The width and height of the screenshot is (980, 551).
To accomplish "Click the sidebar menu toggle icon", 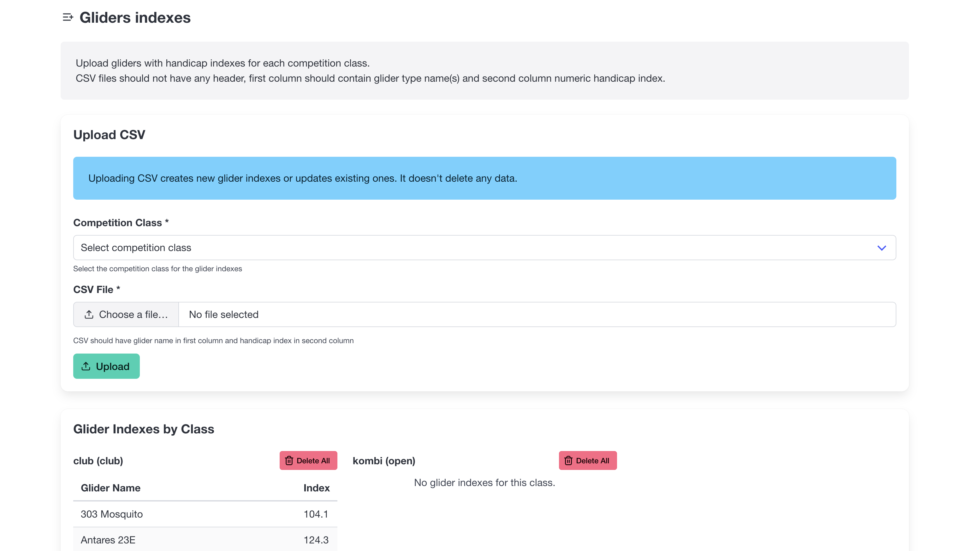I will 68,17.
